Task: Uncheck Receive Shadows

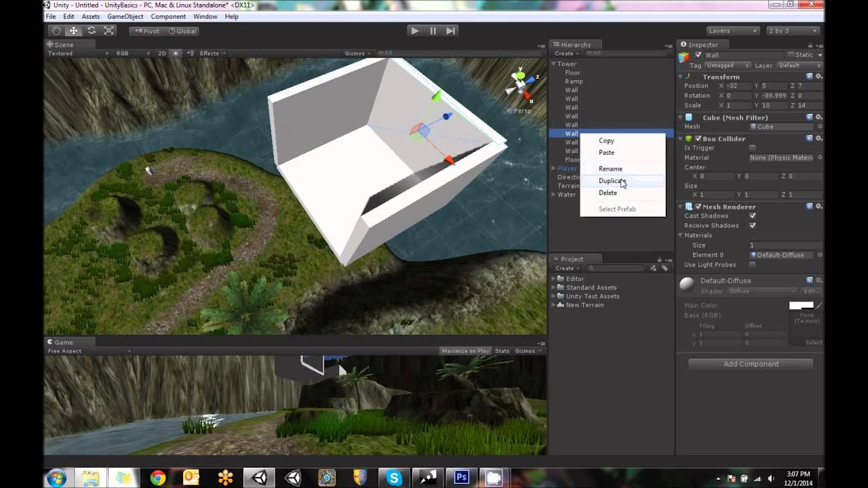Action: [752, 225]
